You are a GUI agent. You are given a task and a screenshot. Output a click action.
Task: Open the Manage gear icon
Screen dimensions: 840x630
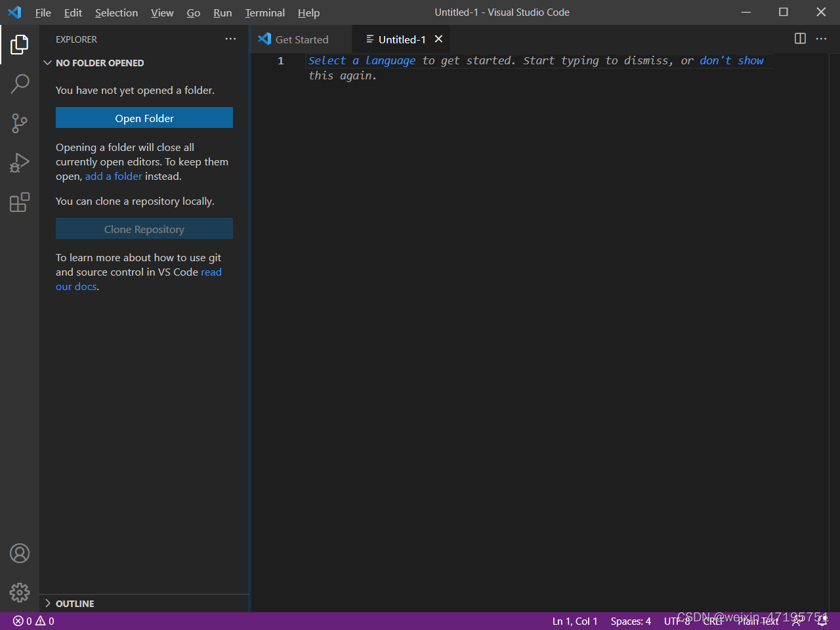20,593
